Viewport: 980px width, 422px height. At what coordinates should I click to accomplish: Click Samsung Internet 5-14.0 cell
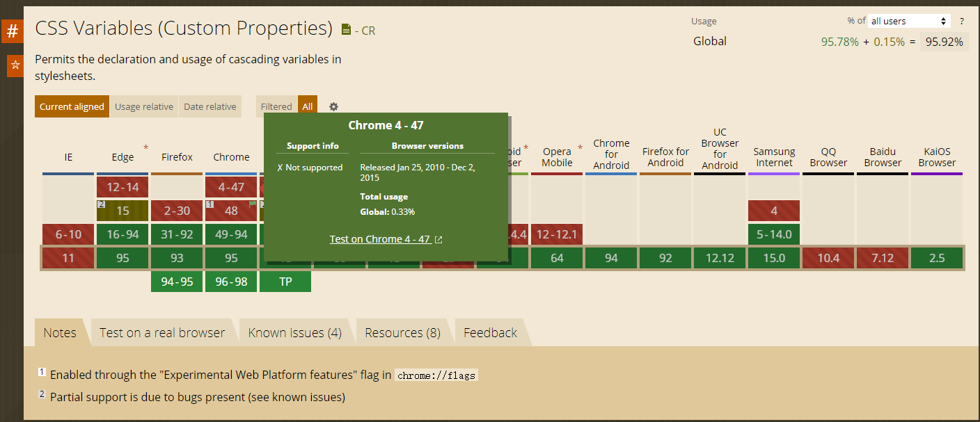774,234
